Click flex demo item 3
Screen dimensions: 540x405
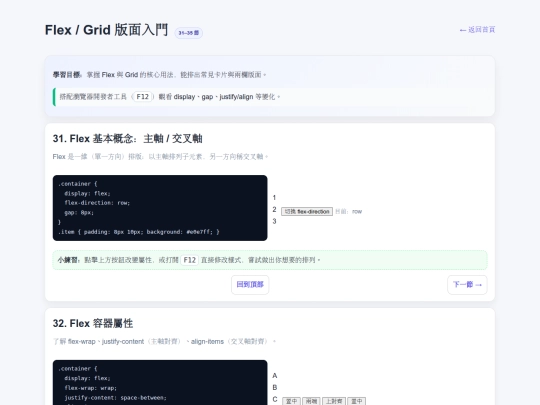click(274, 221)
